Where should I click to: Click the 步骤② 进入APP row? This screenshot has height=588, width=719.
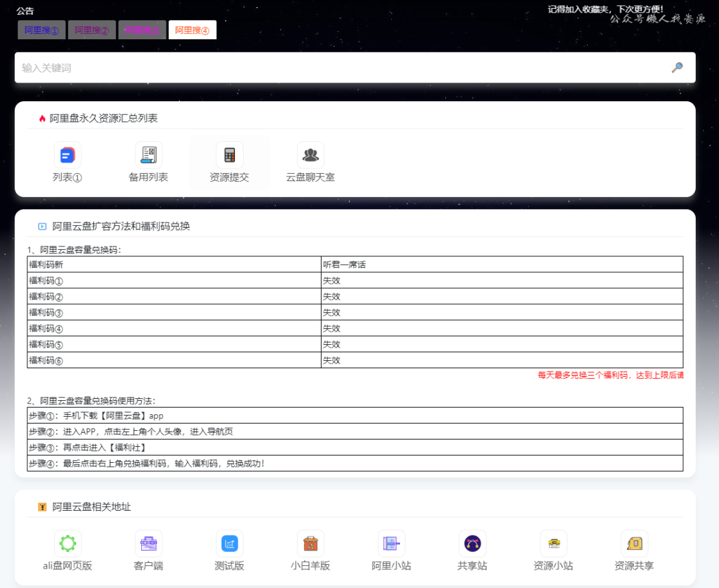coord(356,432)
